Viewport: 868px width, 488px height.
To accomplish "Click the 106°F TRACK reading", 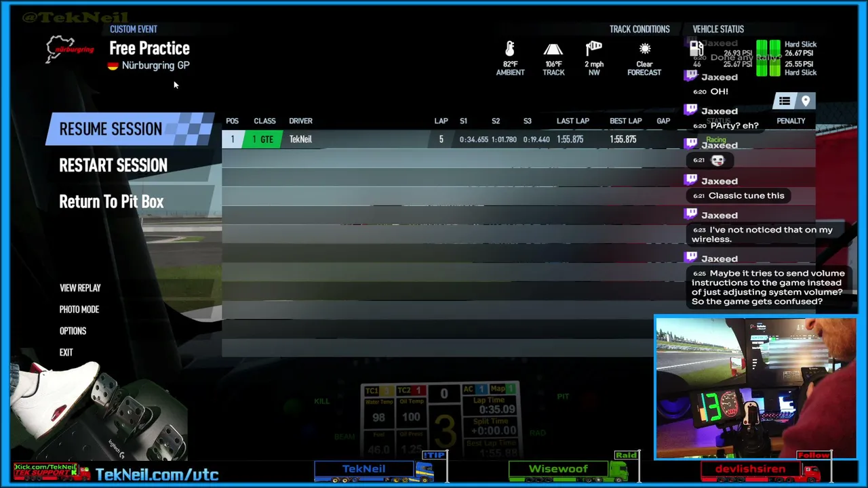I will 553,68.
